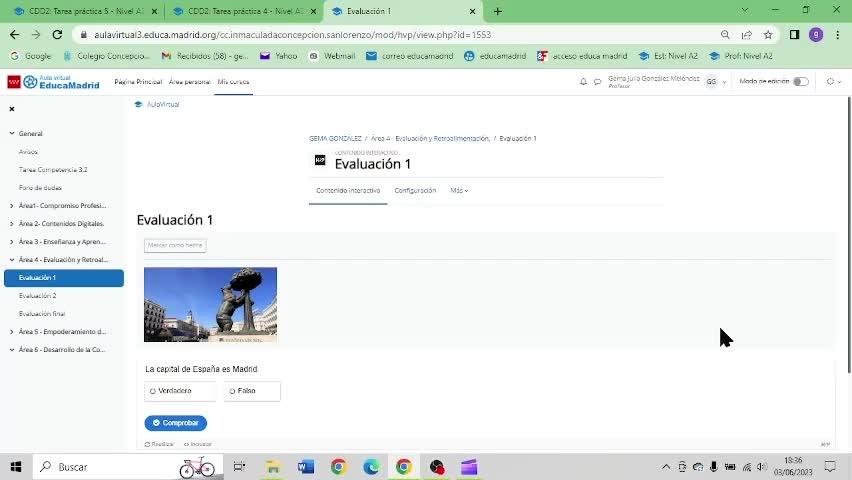This screenshot has height=480, width=852.
Task: Reload the page with the refresh icon
Action: tap(57, 35)
